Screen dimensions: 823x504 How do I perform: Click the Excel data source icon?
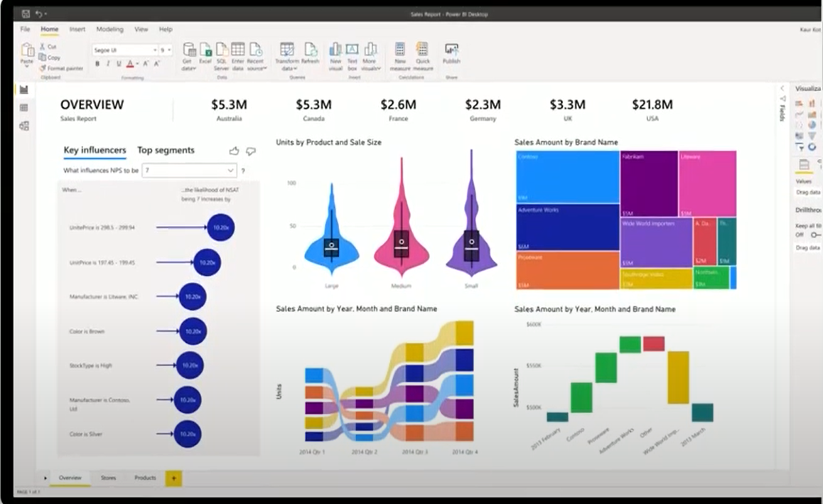[205, 49]
